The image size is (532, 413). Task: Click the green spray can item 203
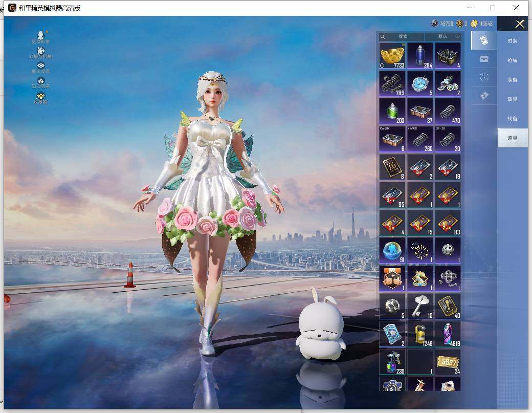(x=392, y=111)
